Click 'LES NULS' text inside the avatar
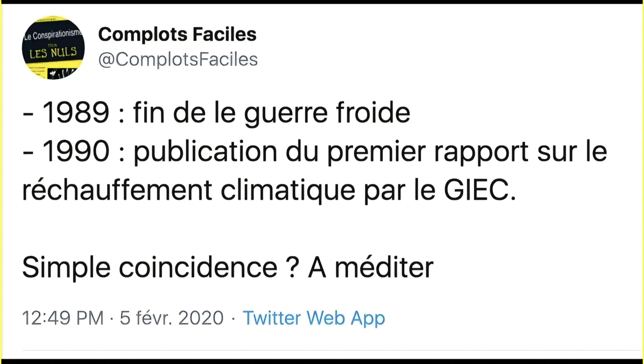This screenshot has width=644, height=364. [x=53, y=53]
